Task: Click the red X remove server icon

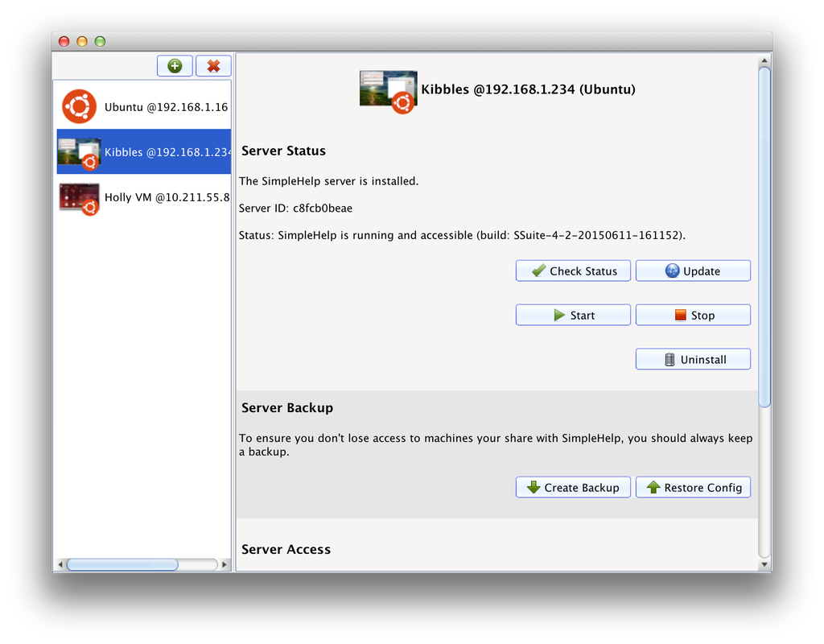Action: [213, 66]
